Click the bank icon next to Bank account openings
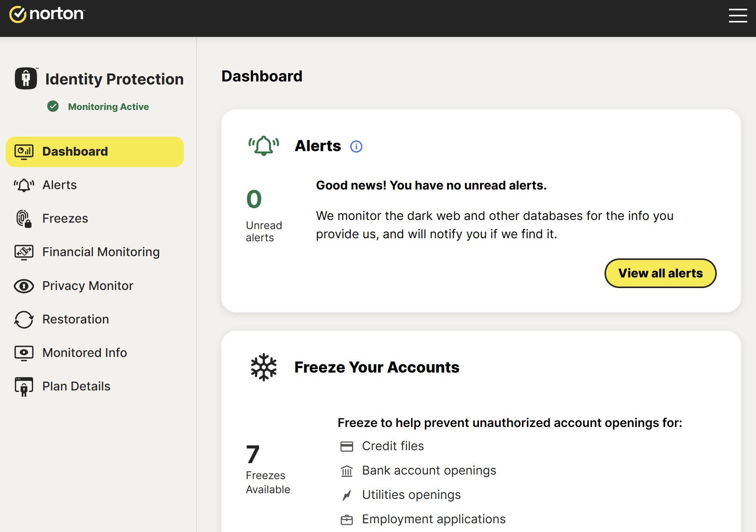The height and width of the screenshot is (532, 756). 346,470
